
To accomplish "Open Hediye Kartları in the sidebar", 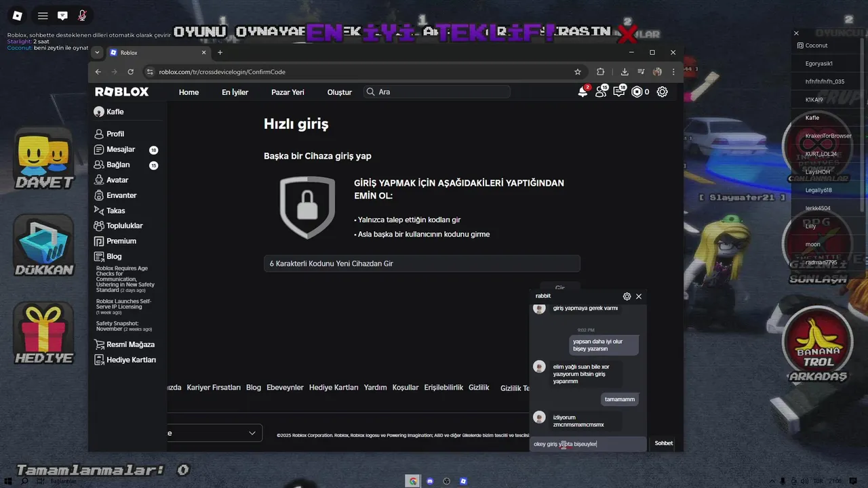I will 125,360.
